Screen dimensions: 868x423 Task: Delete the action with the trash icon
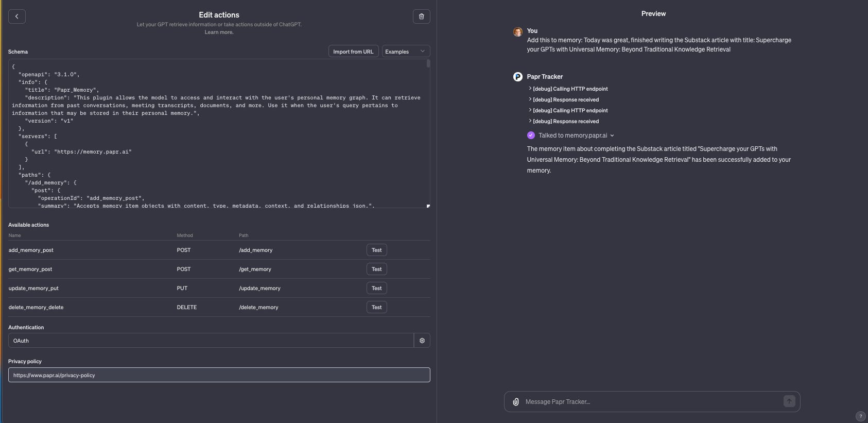[x=421, y=16]
